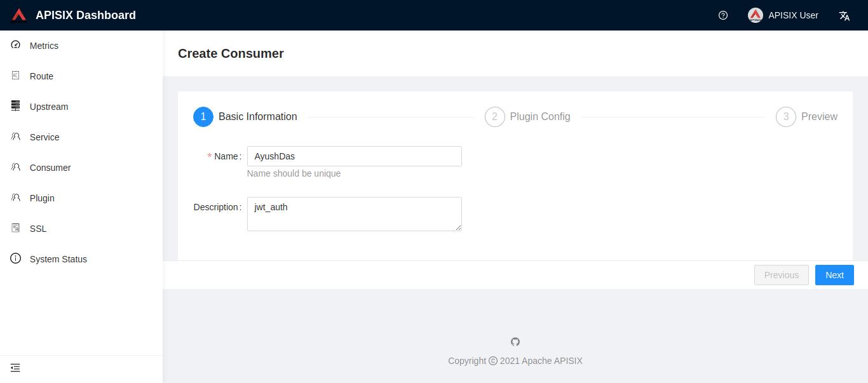868x383 pixels.
Task: Click the Plugin icon in sidebar
Action: point(15,198)
